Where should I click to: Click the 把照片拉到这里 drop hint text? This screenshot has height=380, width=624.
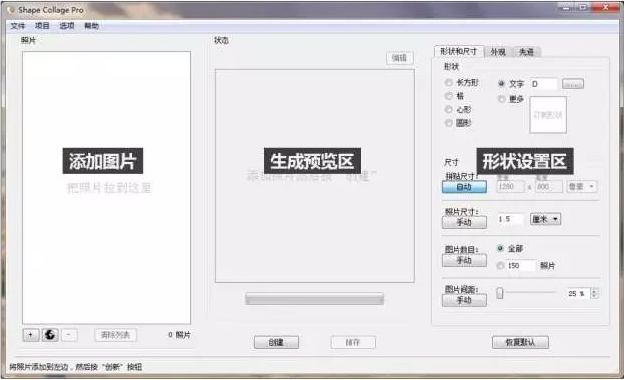(x=109, y=187)
